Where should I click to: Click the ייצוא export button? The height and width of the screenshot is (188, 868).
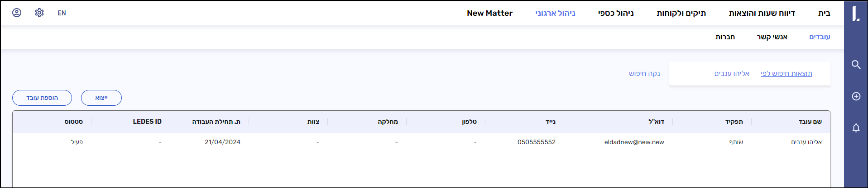101,98
